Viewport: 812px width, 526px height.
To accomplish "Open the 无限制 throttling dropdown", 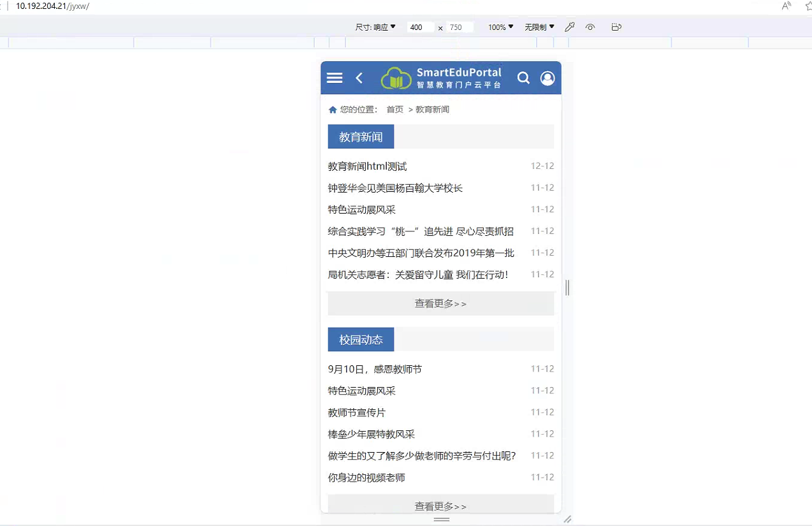I will (539, 27).
